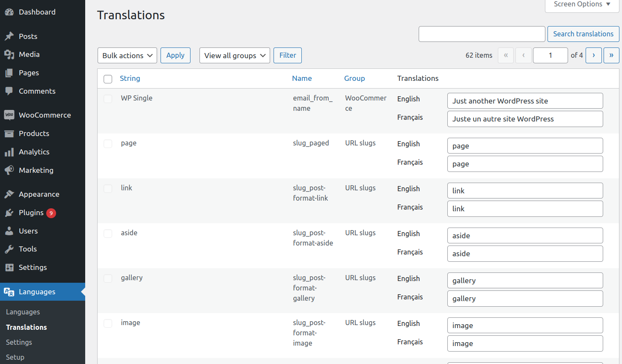622x364 pixels.
Task: Sort by String column header
Action: pyautogui.click(x=130, y=78)
